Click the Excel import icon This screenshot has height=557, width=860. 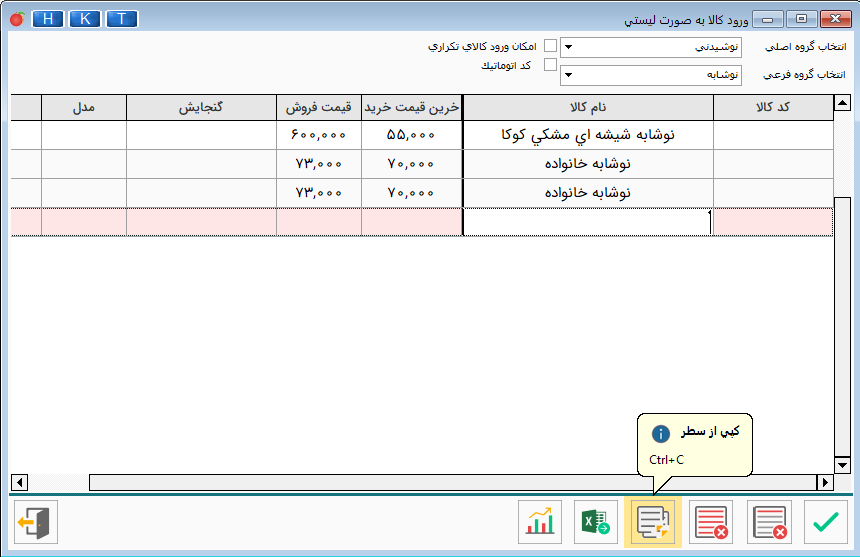pyautogui.click(x=596, y=522)
